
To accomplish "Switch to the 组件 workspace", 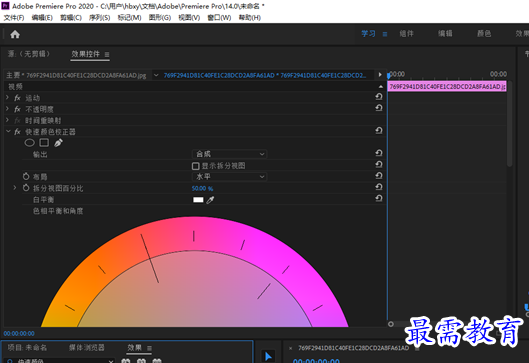I will (407, 34).
